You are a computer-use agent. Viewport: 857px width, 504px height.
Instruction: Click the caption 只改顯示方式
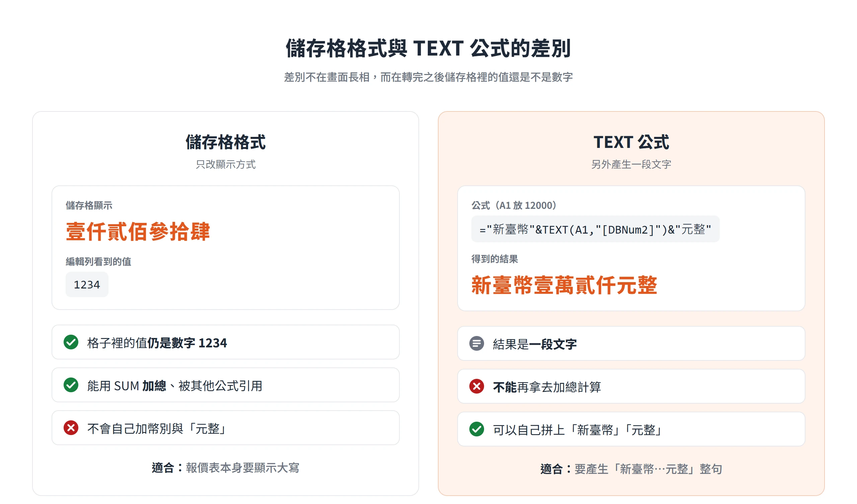click(x=226, y=165)
